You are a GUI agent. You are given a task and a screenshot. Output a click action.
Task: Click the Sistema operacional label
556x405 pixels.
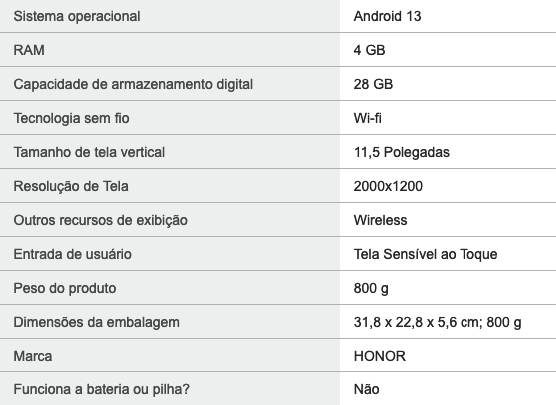(77, 17)
